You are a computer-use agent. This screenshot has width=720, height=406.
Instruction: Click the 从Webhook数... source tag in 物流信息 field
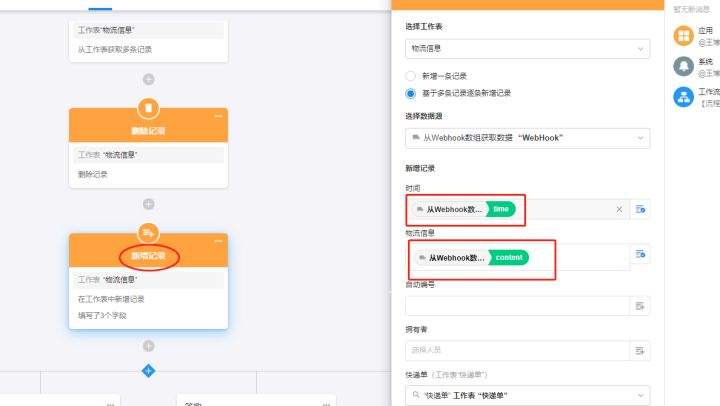pos(452,258)
